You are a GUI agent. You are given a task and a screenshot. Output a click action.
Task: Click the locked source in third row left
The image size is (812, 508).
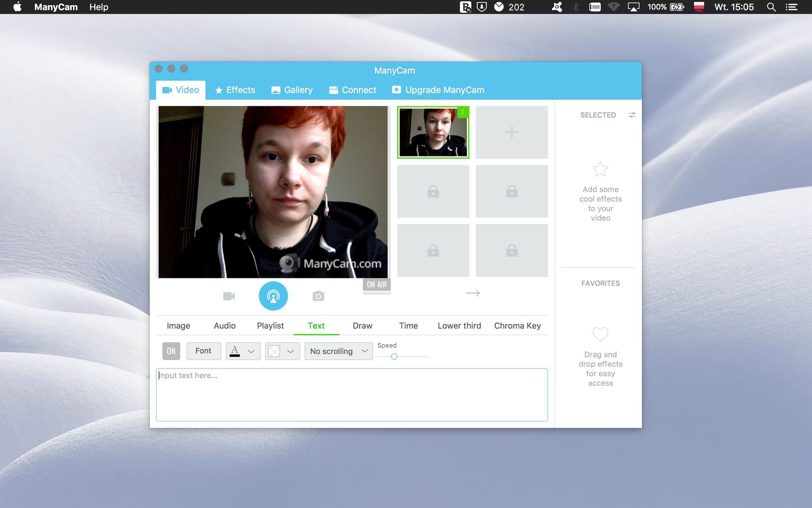coord(433,250)
